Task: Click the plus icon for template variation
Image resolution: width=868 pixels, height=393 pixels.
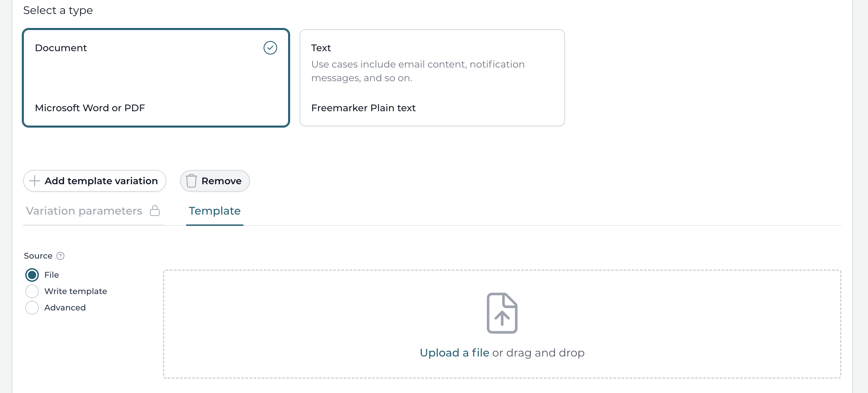Action: coord(34,181)
